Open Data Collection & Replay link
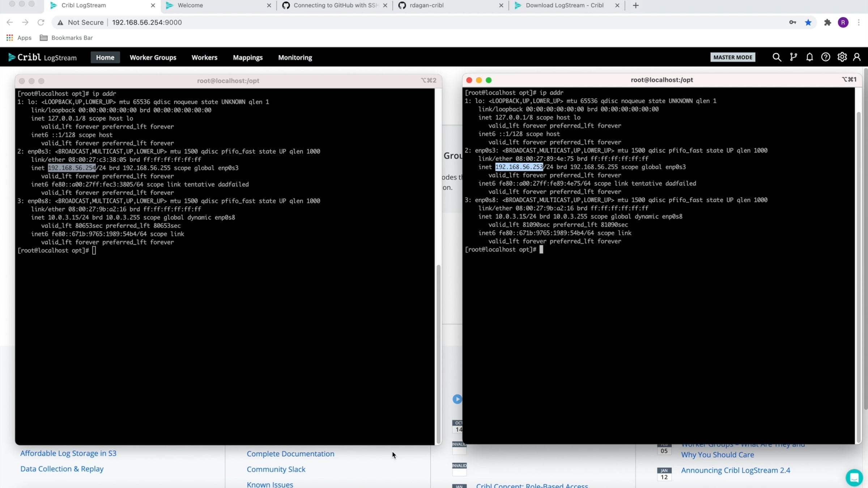The image size is (868, 488). pyautogui.click(x=62, y=469)
